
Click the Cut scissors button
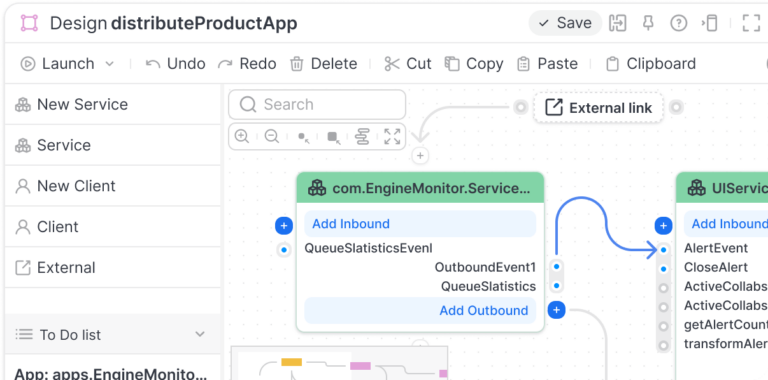(408, 64)
